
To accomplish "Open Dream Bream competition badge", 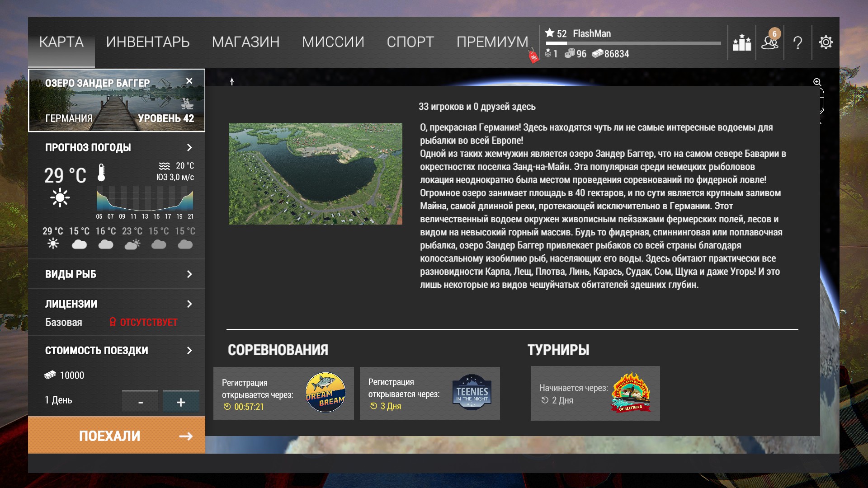I will (325, 392).
